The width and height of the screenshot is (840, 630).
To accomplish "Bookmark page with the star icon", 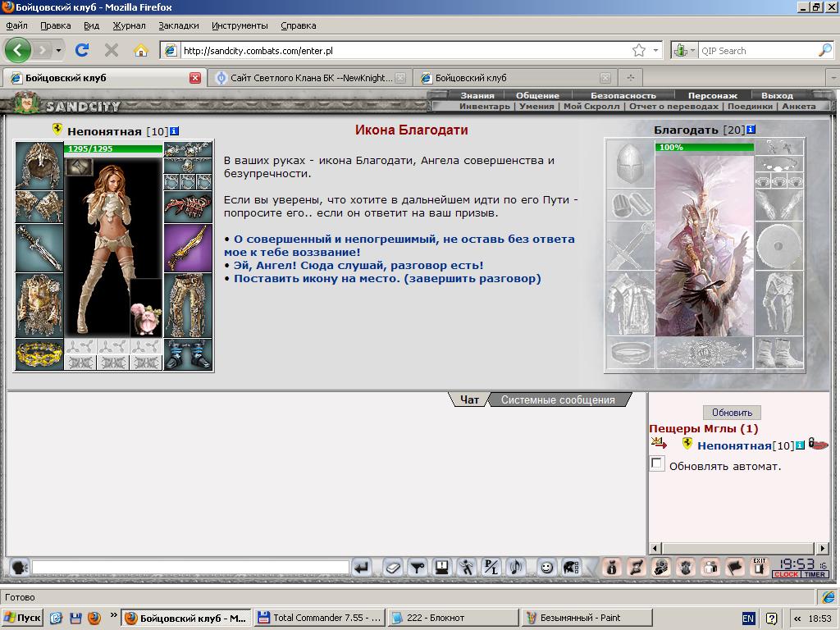I will click(638, 50).
